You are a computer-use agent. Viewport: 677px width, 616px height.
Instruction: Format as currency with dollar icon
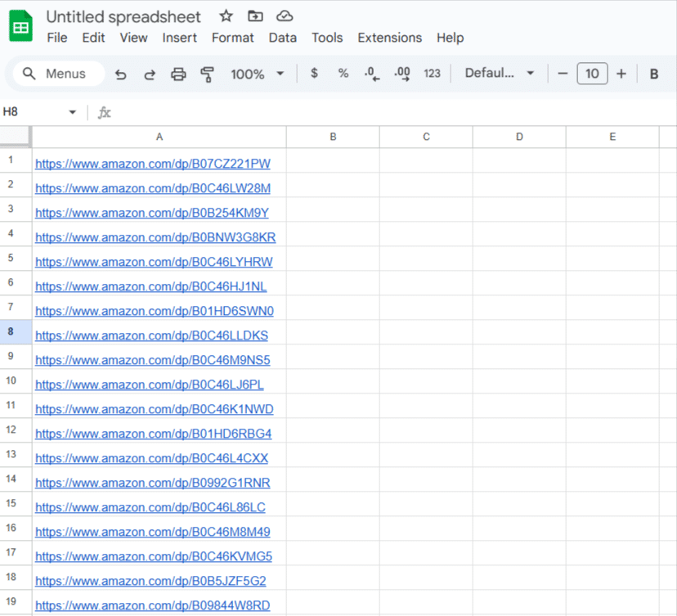coord(314,74)
